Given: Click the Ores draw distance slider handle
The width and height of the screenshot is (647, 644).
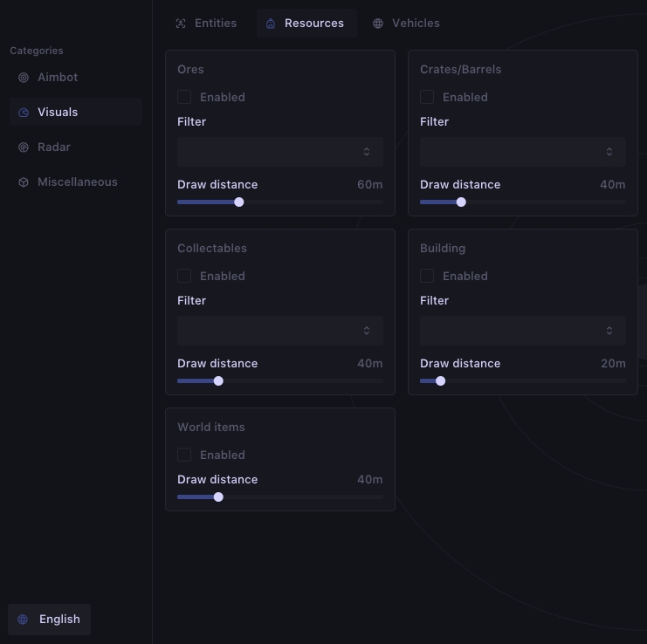Looking at the screenshot, I should [239, 202].
